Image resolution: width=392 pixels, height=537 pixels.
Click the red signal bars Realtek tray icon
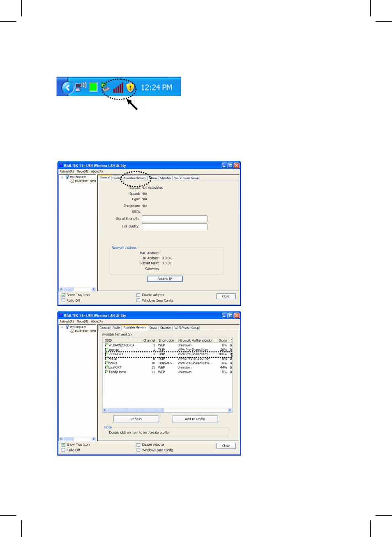tap(118, 88)
